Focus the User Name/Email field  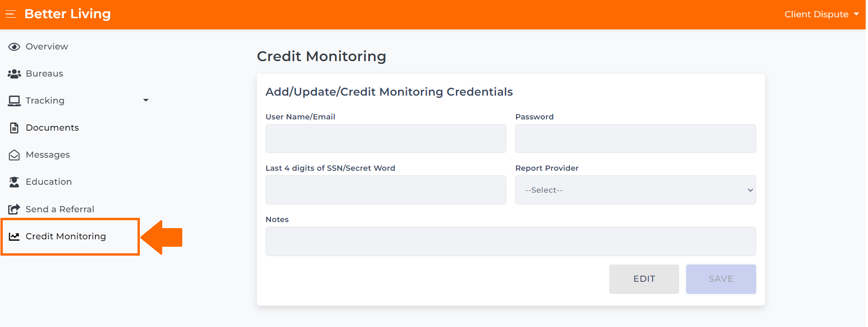(386, 139)
